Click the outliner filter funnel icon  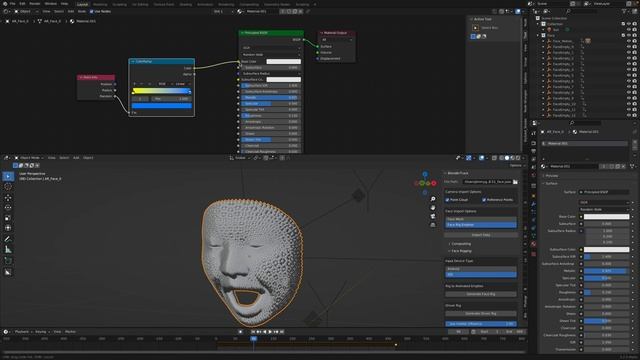pyautogui.click(x=625, y=11)
